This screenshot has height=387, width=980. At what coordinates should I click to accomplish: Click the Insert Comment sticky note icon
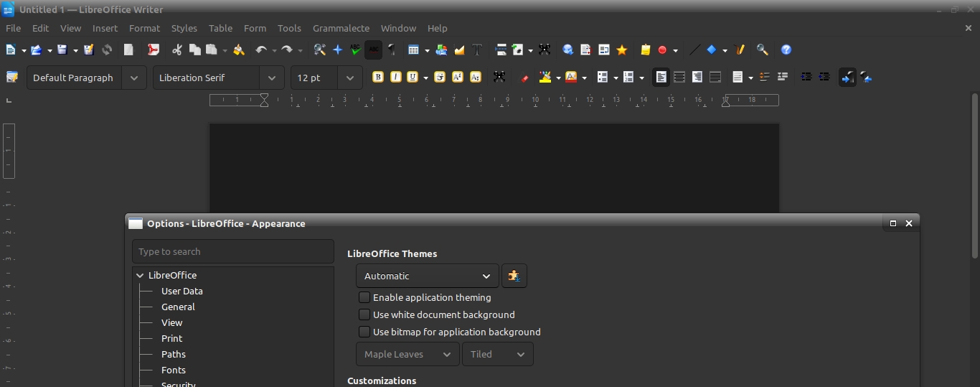coord(646,50)
